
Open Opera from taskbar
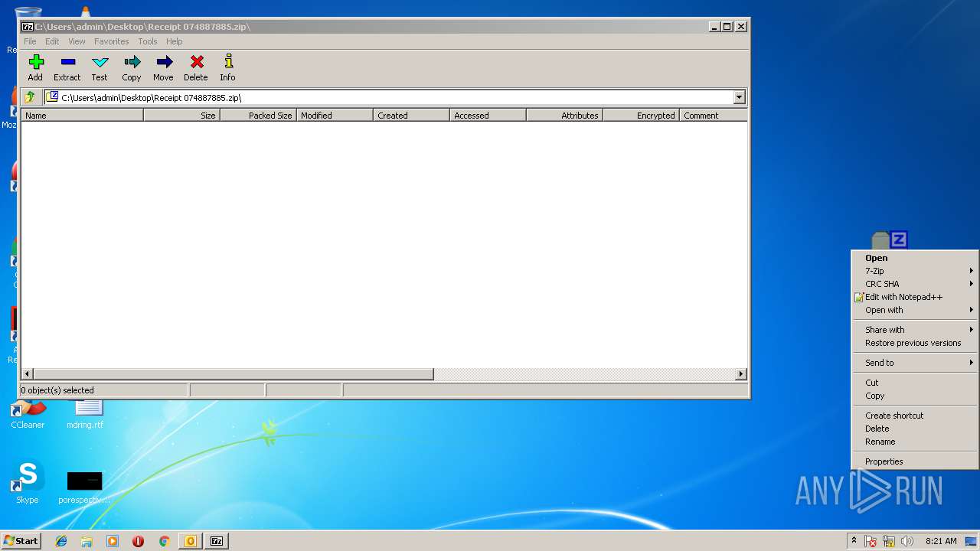tap(138, 541)
